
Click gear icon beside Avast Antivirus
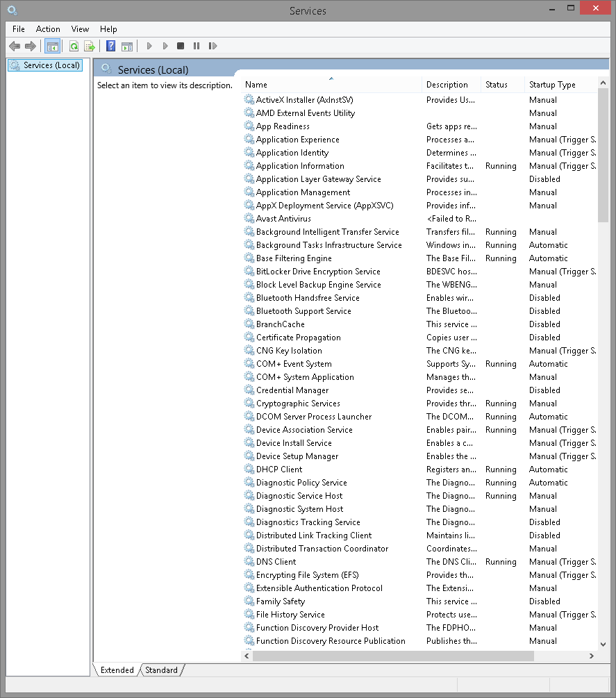pyautogui.click(x=249, y=219)
